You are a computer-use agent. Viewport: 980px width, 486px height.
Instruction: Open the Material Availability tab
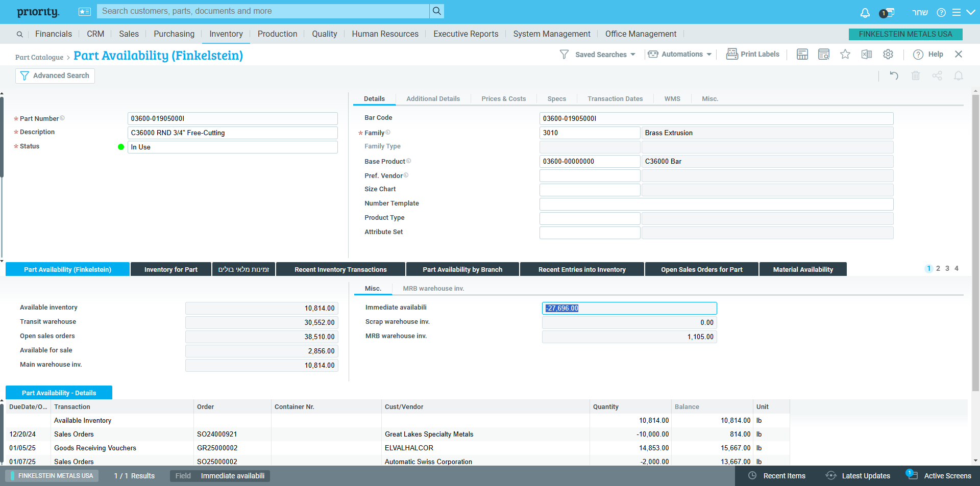tap(803, 269)
